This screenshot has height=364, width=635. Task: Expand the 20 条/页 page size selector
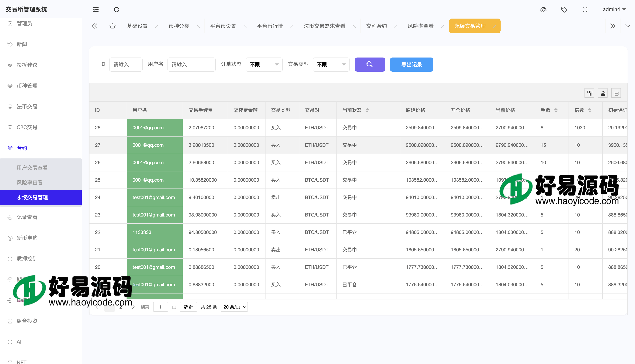235,307
